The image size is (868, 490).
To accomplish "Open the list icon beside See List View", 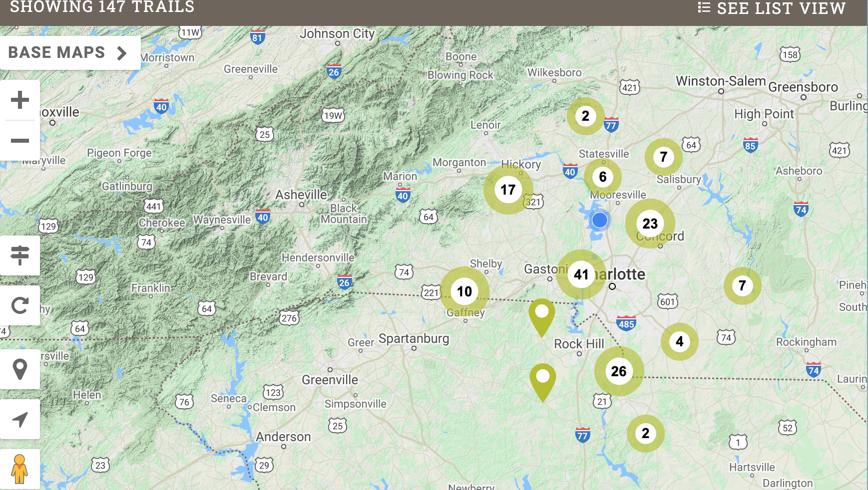I will tap(704, 7).
